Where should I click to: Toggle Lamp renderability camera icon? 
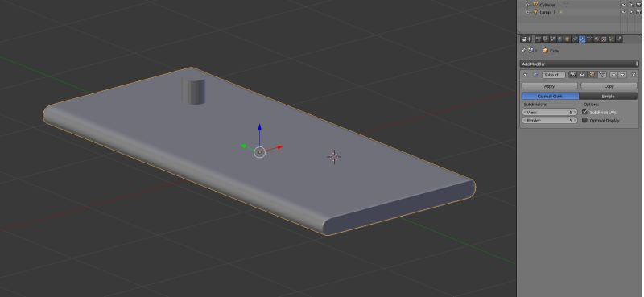pyautogui.click(x=638, y=12)
